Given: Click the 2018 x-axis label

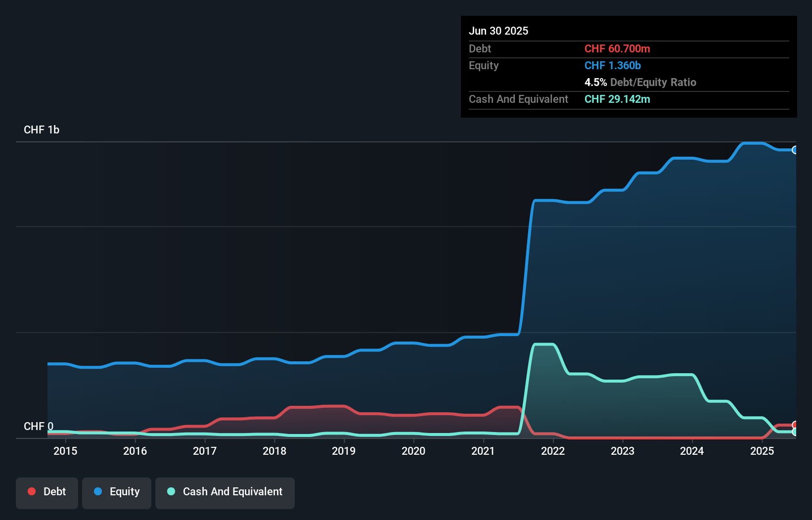Looking at the screenshot, I should (x=274, y=451).
